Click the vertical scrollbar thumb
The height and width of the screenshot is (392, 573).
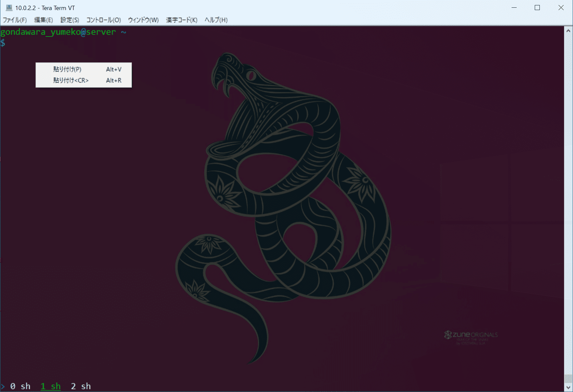568,379
